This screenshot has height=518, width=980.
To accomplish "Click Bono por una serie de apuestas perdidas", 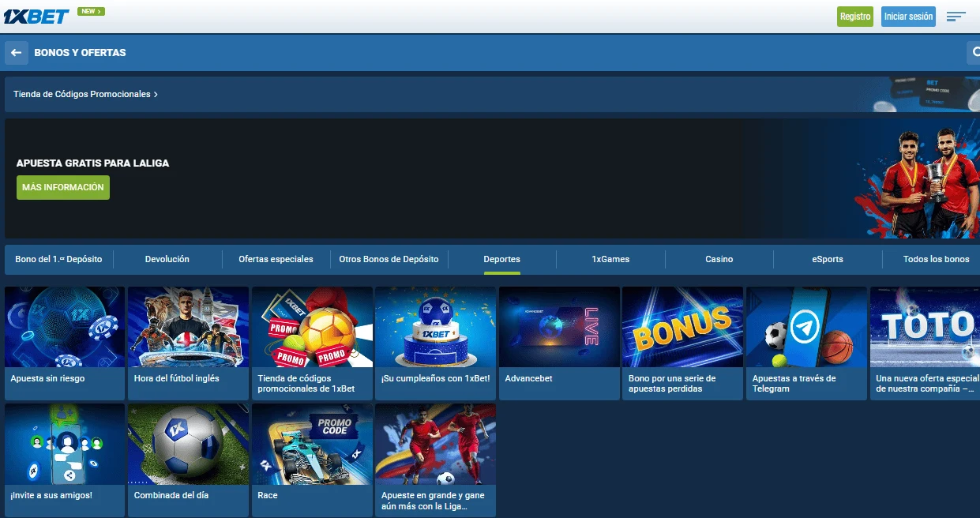I will click(x=672, y=384).
